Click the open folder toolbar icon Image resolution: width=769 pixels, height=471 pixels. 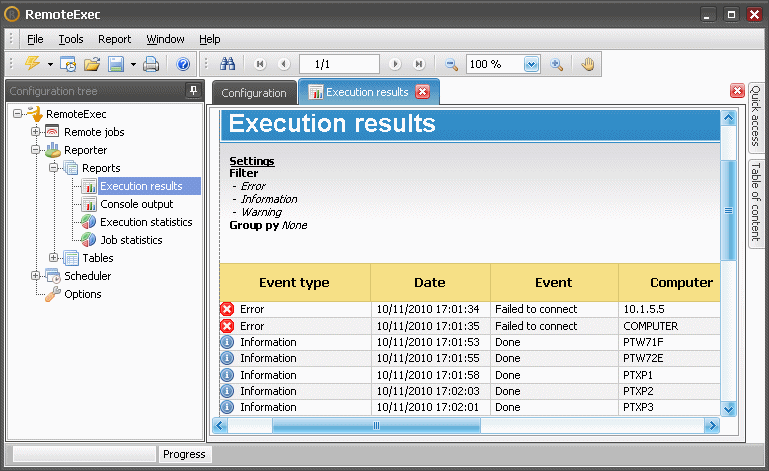(x=92, y=64)
